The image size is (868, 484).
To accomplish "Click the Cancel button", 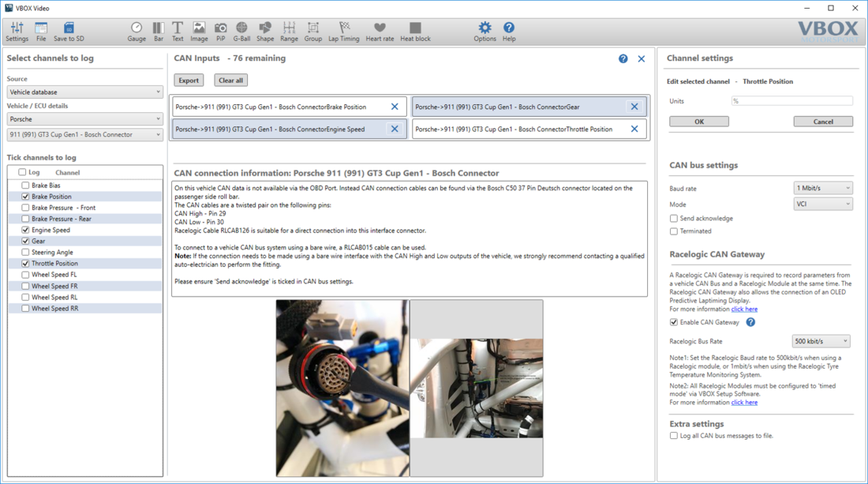I will pyautogui.click(x=823, y=122).
